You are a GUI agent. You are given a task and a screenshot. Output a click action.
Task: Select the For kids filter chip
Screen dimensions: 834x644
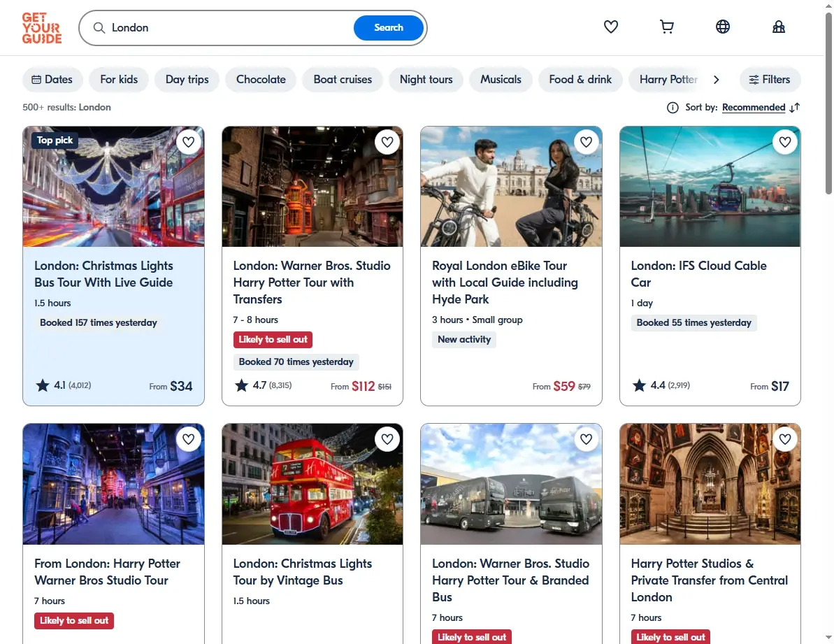[119, 79]
